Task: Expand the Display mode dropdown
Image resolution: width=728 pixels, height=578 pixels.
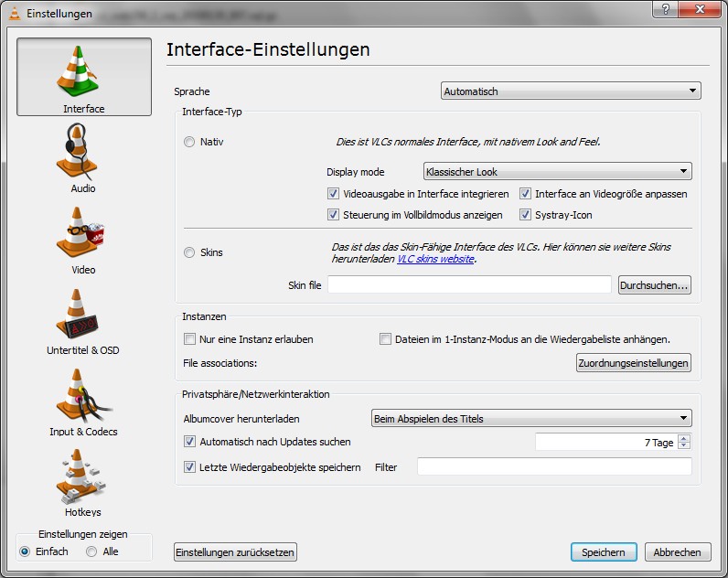Action: click(x=557, y=172)
